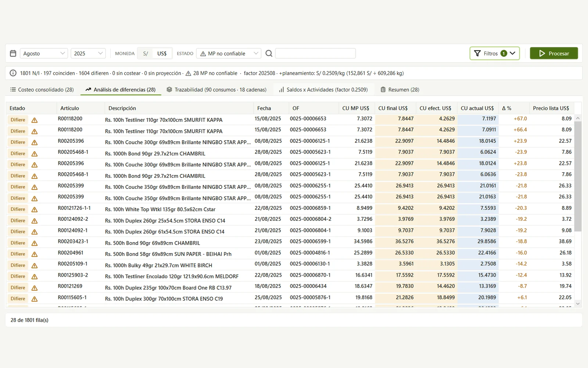
Task: Toggle the Difiere badge on R00115605-1 row
Action: [x=18, y=299]
